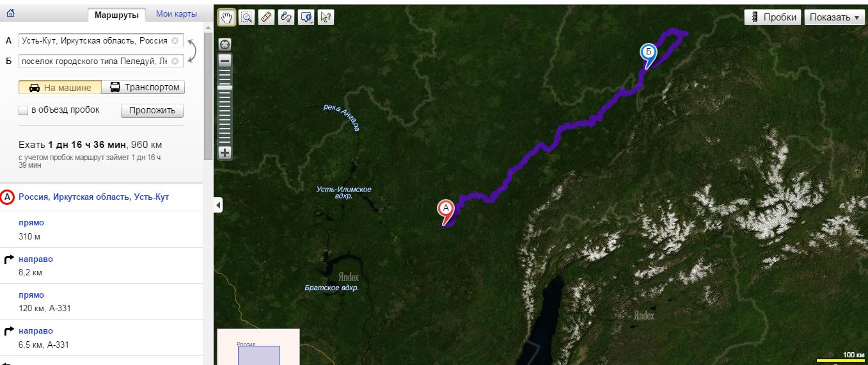The height and width of the screenshot is (365, 868).
Task: Go to home icon in sidebar
Action: coord(10,13)
